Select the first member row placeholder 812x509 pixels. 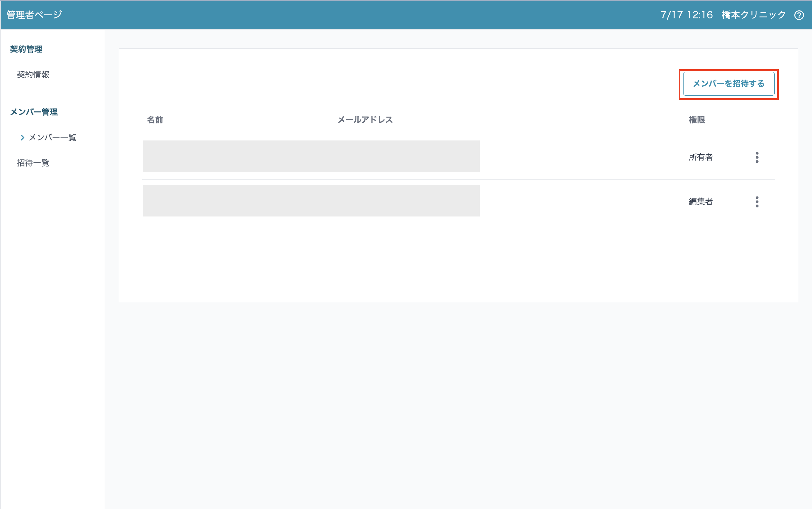311,156
